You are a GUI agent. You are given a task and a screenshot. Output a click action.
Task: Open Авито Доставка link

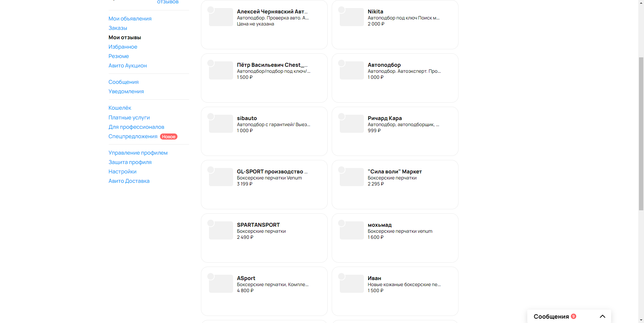129,181
